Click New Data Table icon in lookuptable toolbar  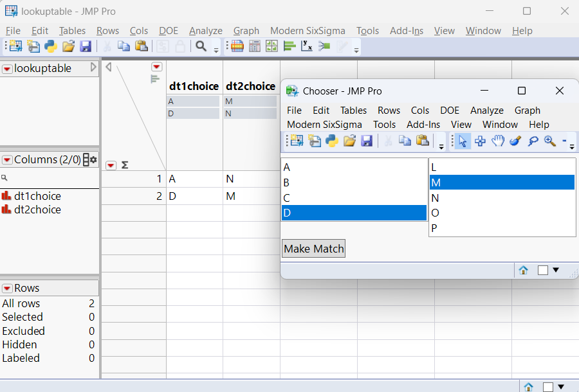(x=15, y=46)
